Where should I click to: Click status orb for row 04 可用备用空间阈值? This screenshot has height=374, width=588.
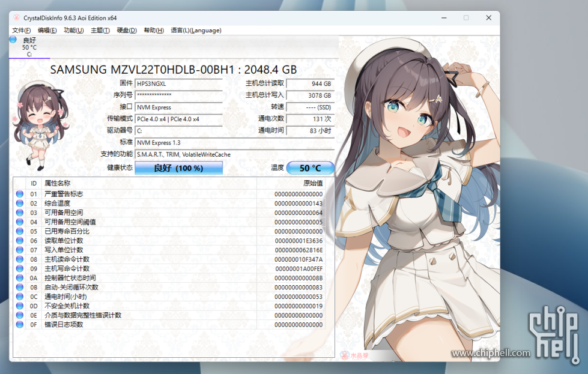coord(19,222)
